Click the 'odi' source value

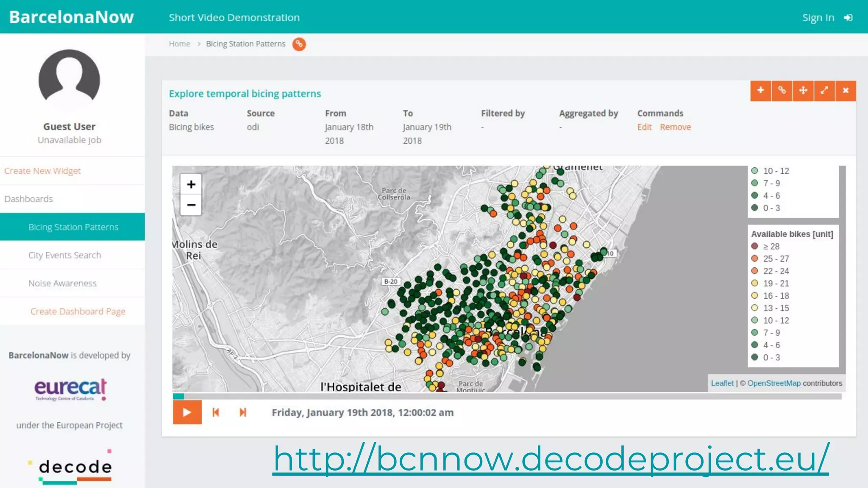coord(253,127)
